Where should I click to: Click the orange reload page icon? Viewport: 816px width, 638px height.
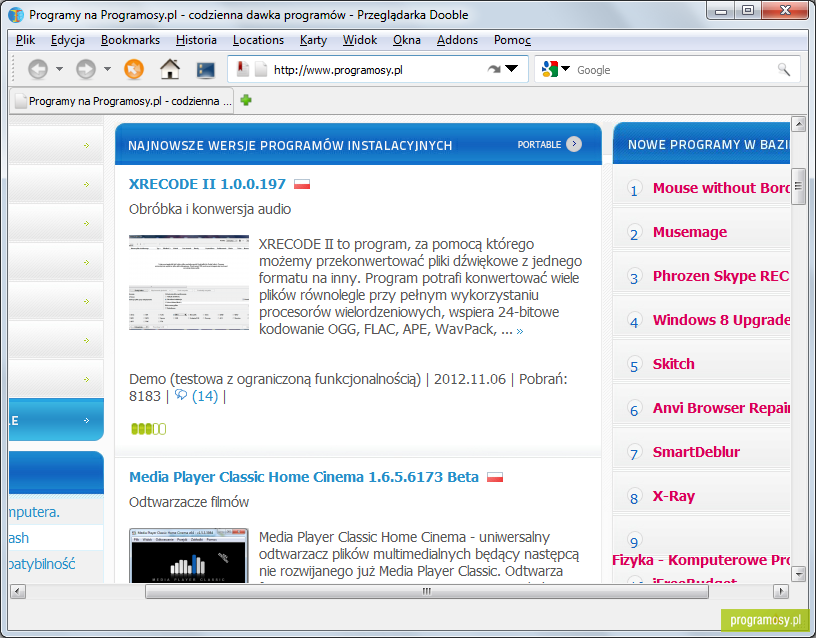click(134, 69)
